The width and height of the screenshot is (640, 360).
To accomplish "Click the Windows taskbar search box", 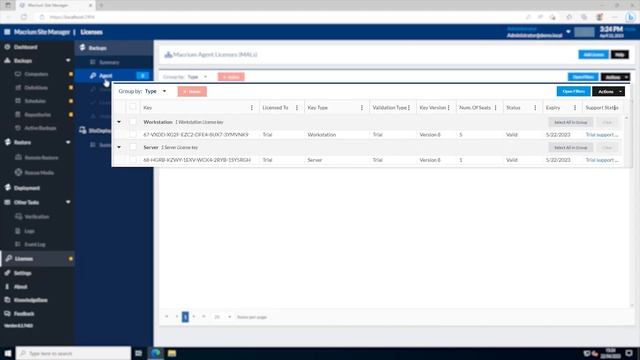I will 73,353.
